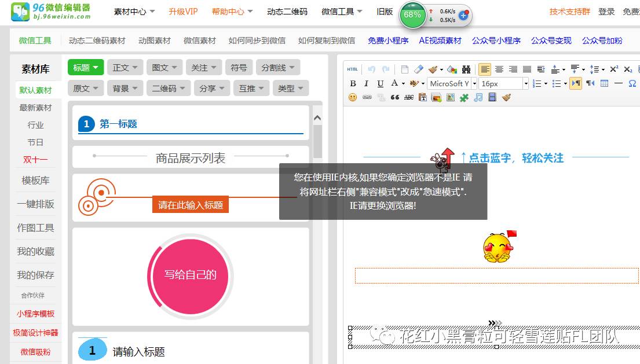Insert a hyperlink with the chain icon
This screenshot has width=640, height=364.
coord(366,97)
